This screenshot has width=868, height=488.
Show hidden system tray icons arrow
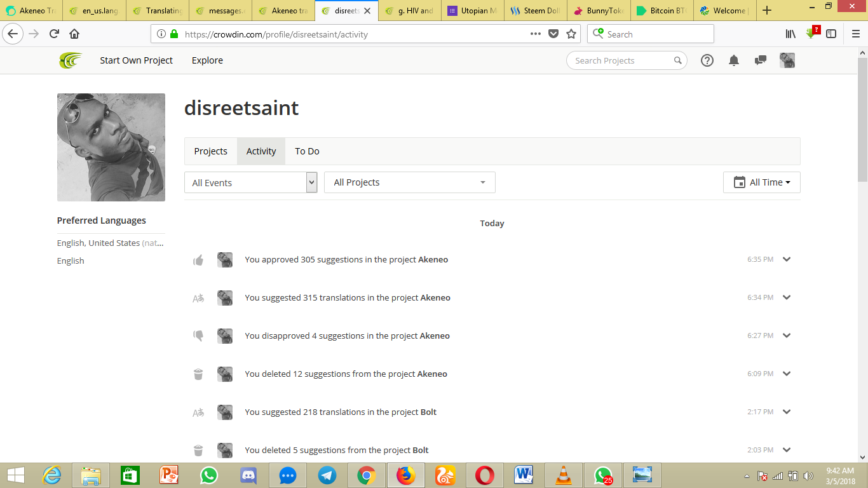[x=747, y=476]
